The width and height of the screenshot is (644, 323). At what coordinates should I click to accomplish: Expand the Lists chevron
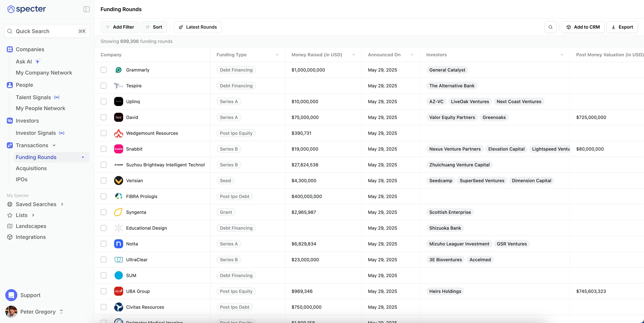click(x=33, y=215)
